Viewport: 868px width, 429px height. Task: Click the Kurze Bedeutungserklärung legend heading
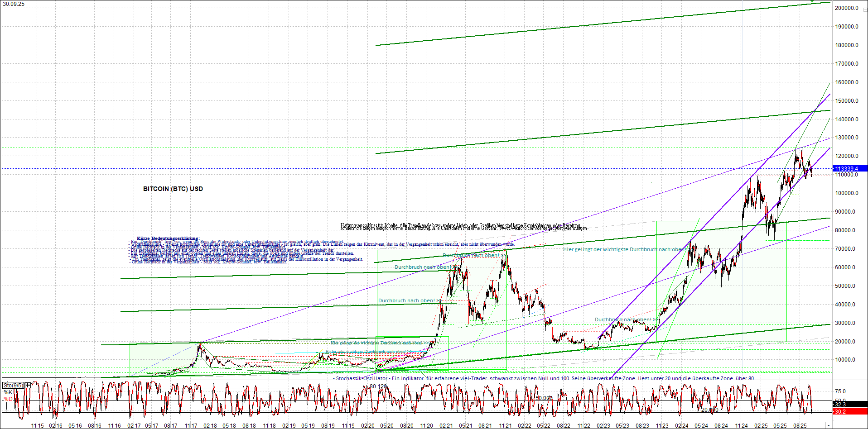[x=168, y=238]
